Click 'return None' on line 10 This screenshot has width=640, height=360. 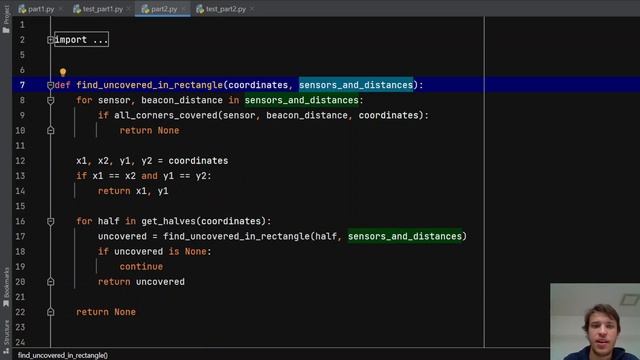pyautogui.click(x=149, y=131)
